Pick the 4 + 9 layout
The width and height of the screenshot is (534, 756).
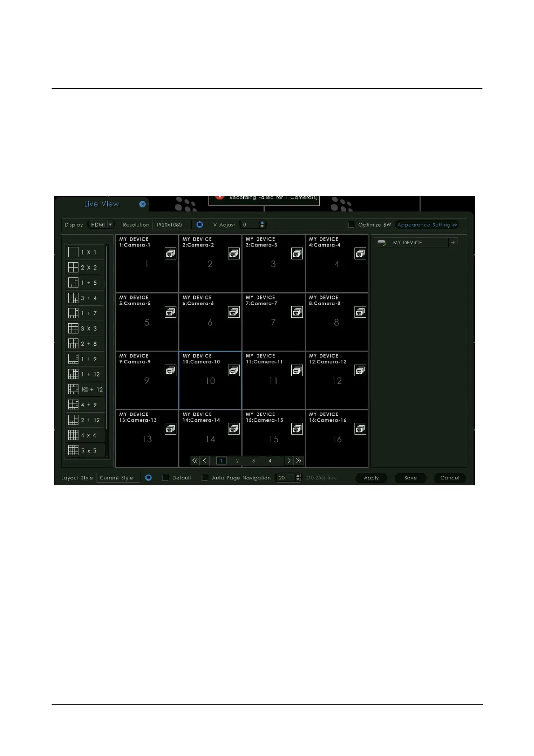pyautogui.click(x=85, y=405)
